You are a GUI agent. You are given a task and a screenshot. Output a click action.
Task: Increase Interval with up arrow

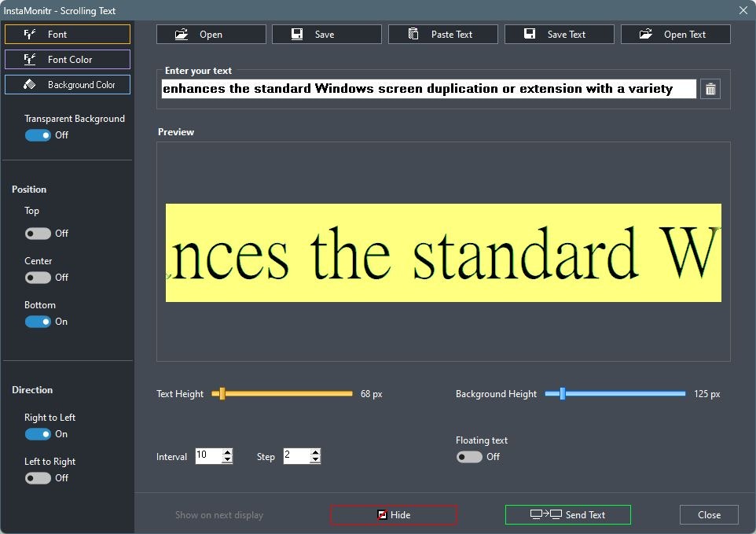(x=227, y=452)
